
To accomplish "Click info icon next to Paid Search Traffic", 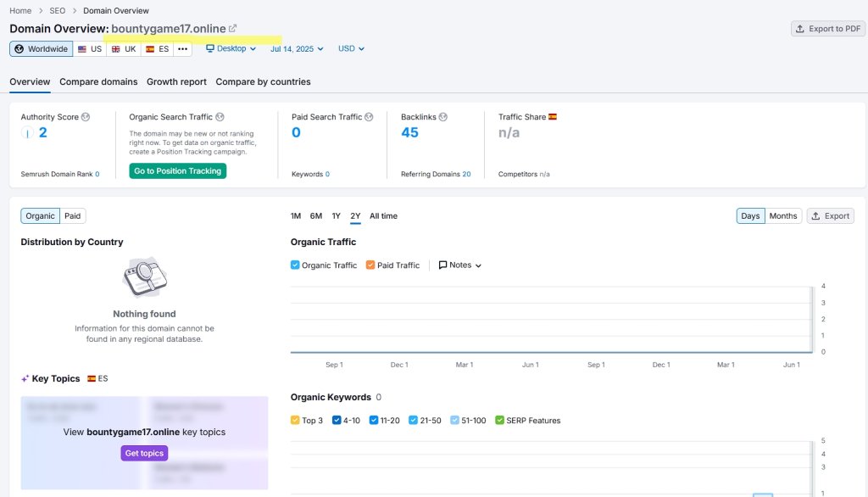I will click(369, 117).
